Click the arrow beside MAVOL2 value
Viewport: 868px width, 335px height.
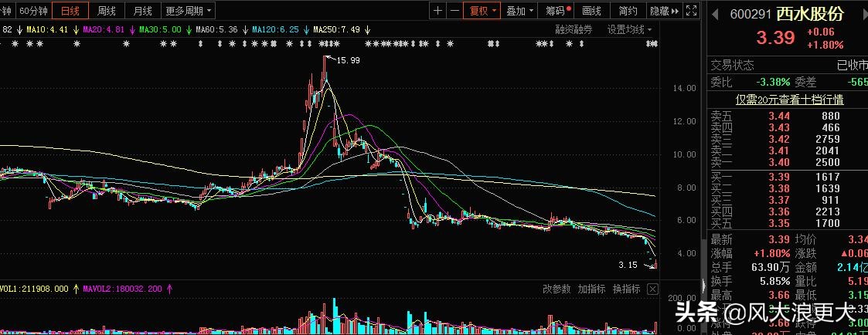click(x=169, y=289)
